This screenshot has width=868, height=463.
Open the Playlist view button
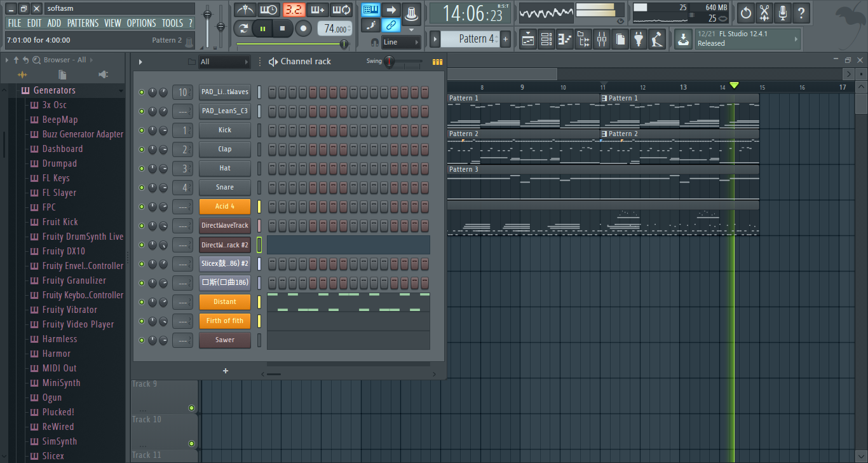527,39
